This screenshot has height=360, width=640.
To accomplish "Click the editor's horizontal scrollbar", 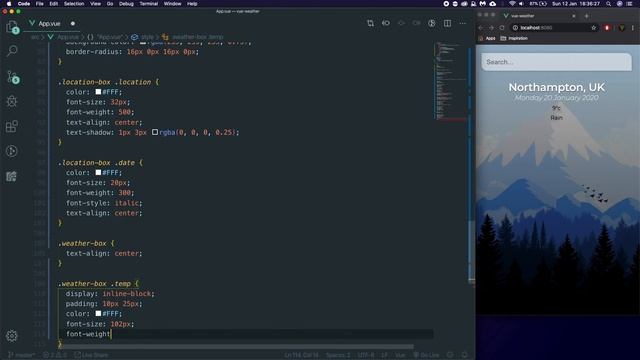I will click(237, 347).
